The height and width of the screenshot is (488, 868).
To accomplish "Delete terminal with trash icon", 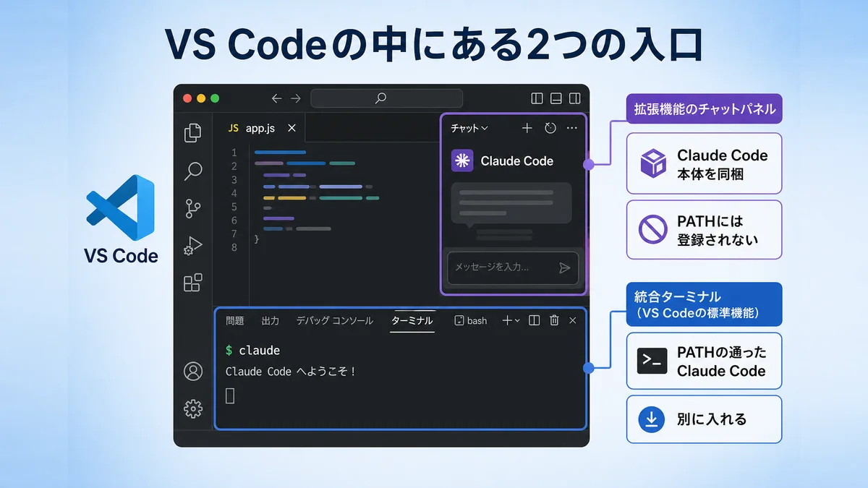I will pyautogui.click(x=554, y=320).
